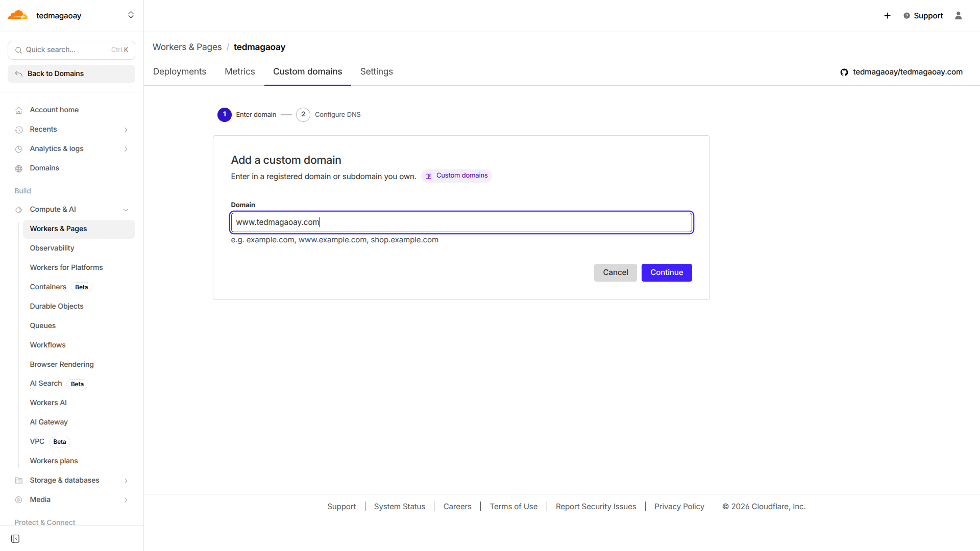This screenshot has width=980, height=551.
Task: Click the Cloudflare logo icon
Action: pos(17,15)
